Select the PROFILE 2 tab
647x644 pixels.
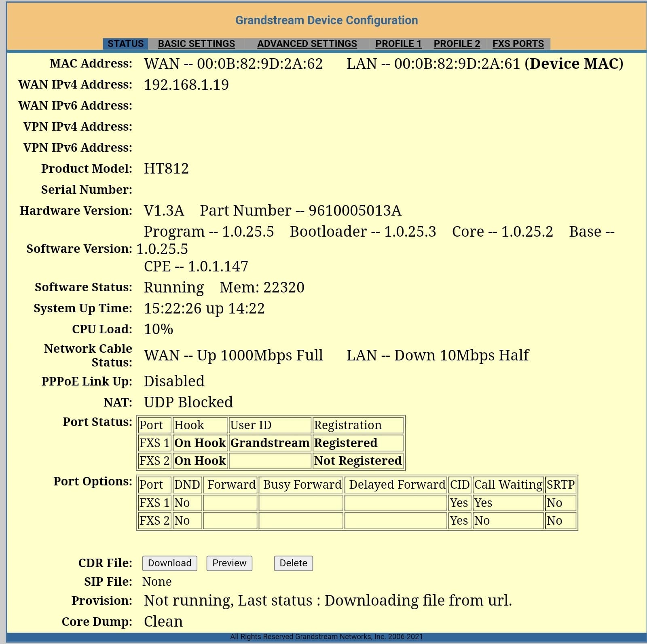coord(457,44)
